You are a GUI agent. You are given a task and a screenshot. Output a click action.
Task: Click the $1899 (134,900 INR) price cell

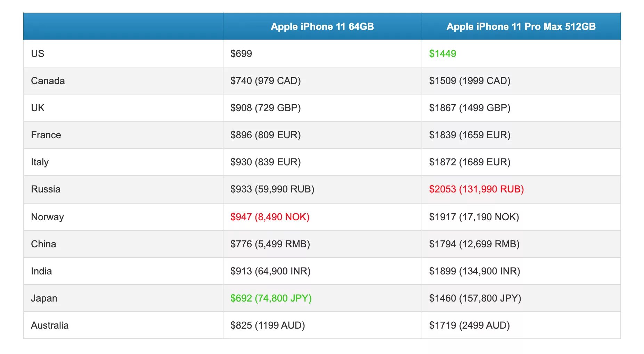pyautogui.click(x=474, y=271)
